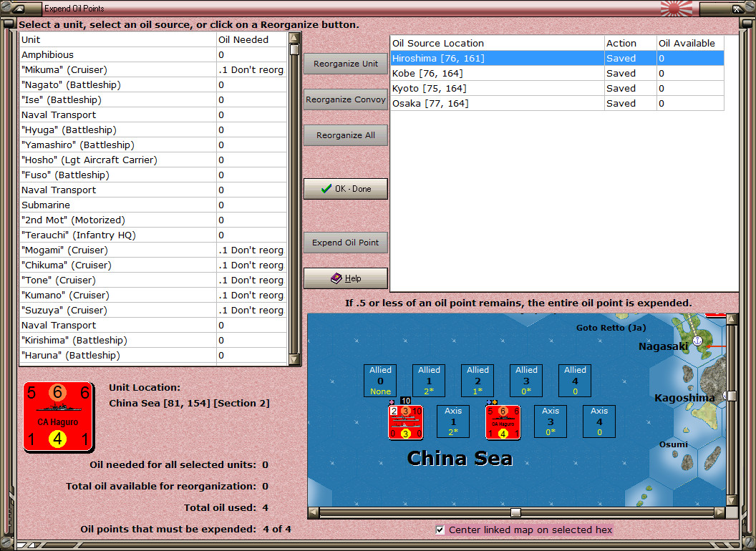Click unit list scrollbar down arrow
The width and height of the screenshot is (756, 551).
(294, 360)
